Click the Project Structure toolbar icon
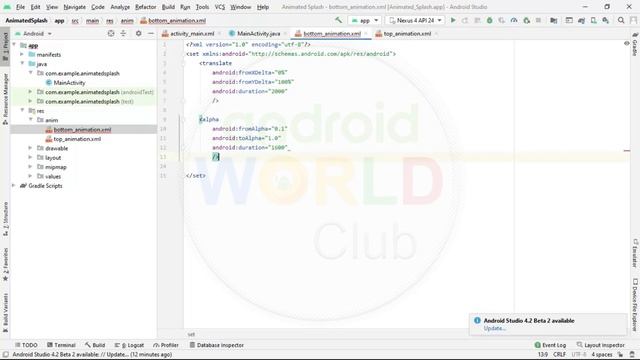Viewport: 640px width, 360px height. 553,20
